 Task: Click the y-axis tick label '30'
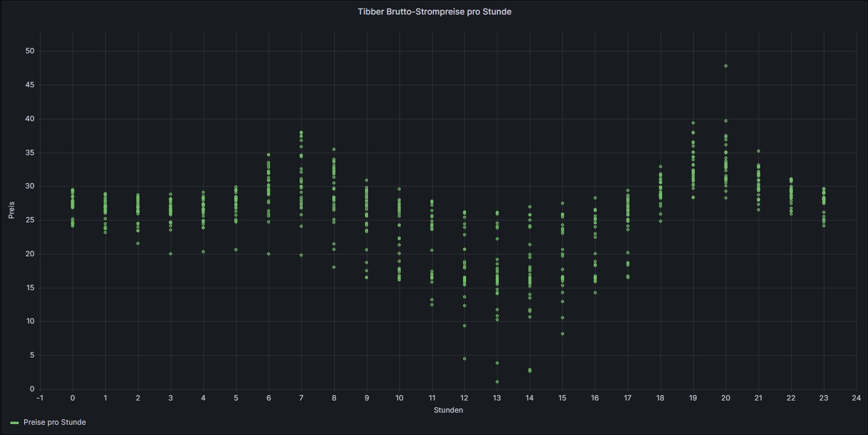(30, 186)
